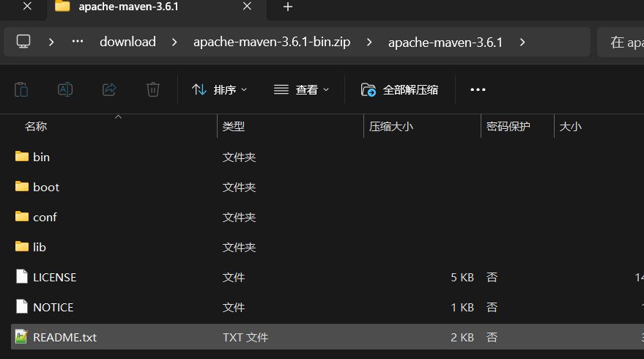Select the bin folder
This screenshot has height=359, width=644.
(41, 157)
